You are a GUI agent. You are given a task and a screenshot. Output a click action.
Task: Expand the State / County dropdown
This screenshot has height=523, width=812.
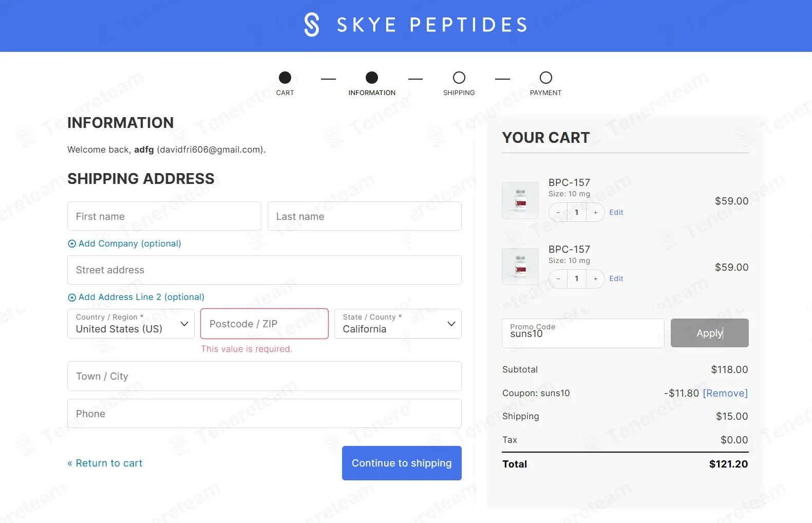tap(398, 324)
